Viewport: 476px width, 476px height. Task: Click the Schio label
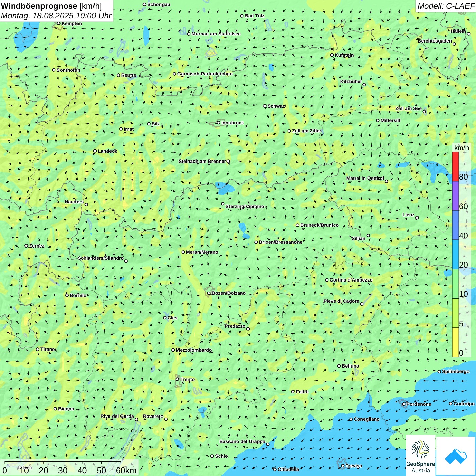point(221,456)
